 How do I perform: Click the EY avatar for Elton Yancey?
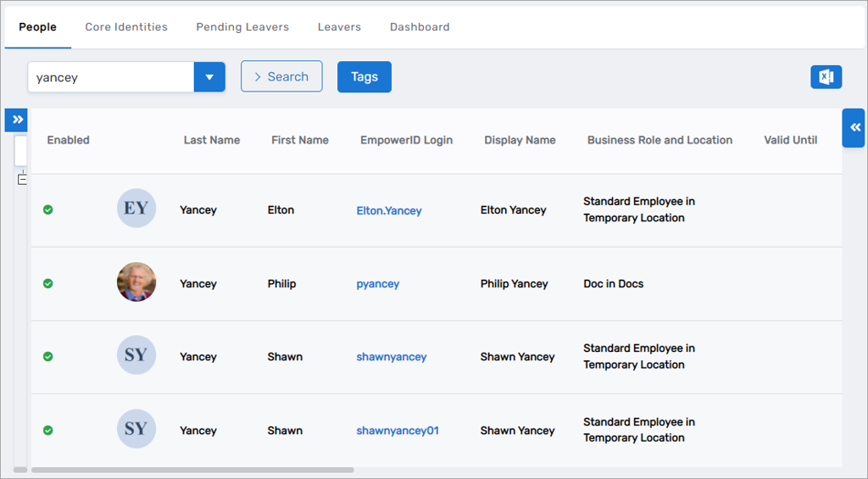(136, 209)
